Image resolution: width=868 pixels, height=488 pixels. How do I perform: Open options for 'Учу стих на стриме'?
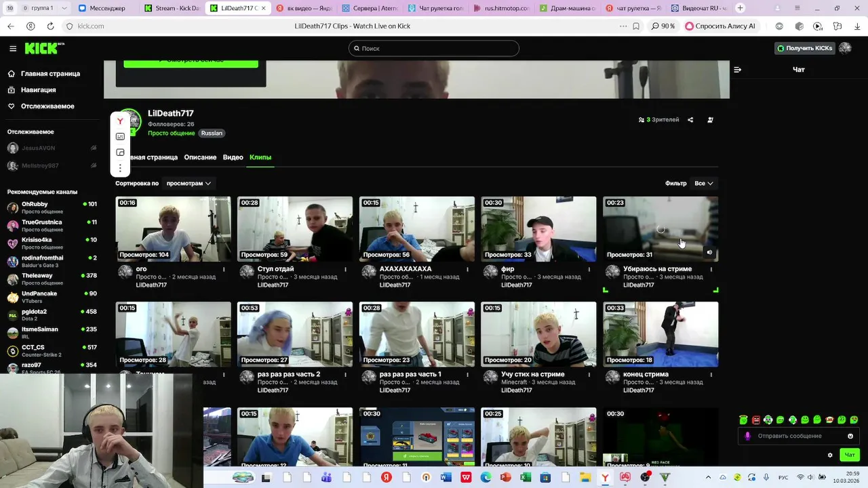[x=589, y=375]
